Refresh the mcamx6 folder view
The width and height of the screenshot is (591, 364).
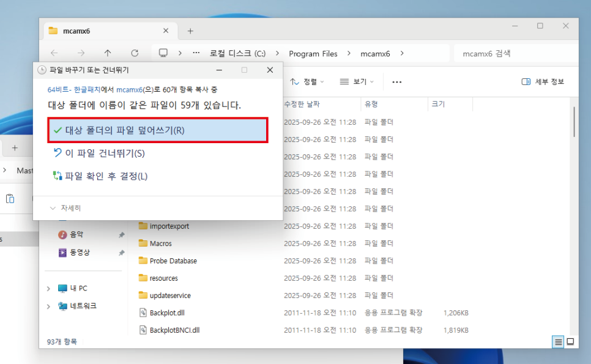pos(135,53)
